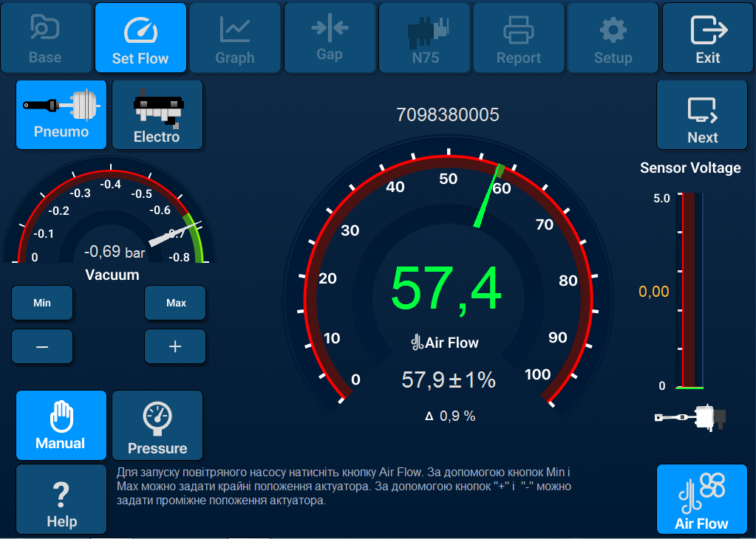Enable Electro mode instead of Pneumo

(157, 114)
